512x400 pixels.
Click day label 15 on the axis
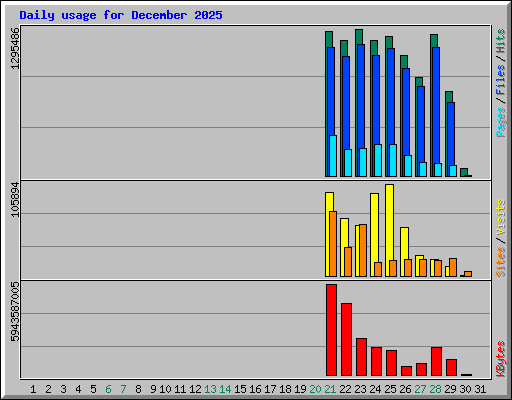click(x=240, y=389)
